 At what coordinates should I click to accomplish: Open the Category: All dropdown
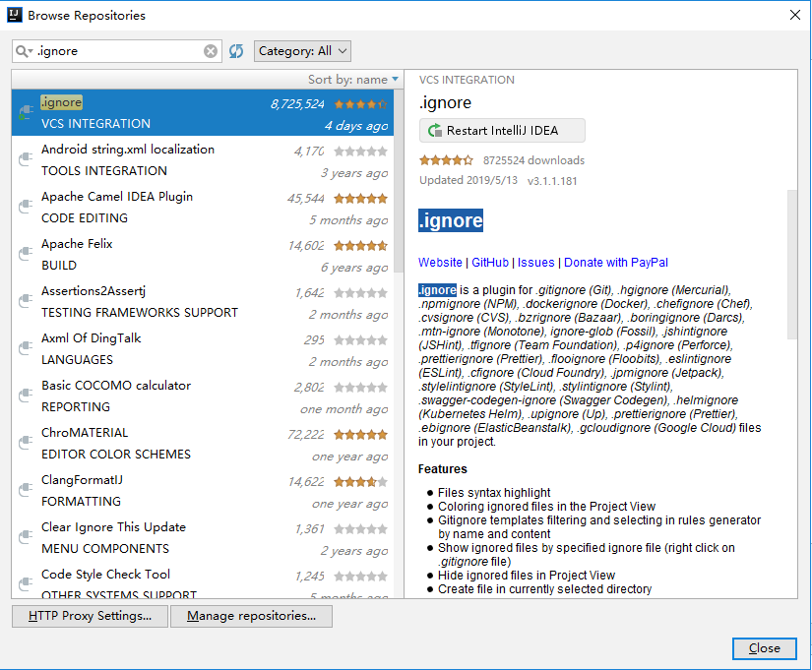point(302,51)
